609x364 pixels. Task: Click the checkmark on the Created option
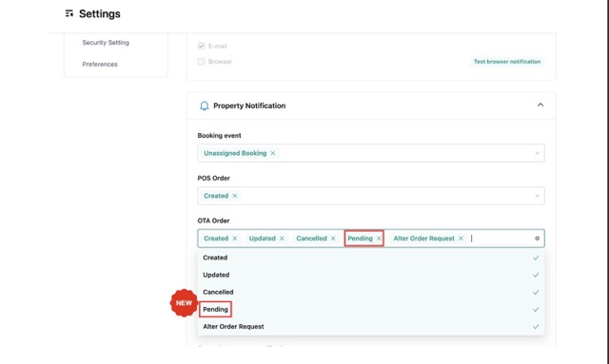click(x=536, y=258)
